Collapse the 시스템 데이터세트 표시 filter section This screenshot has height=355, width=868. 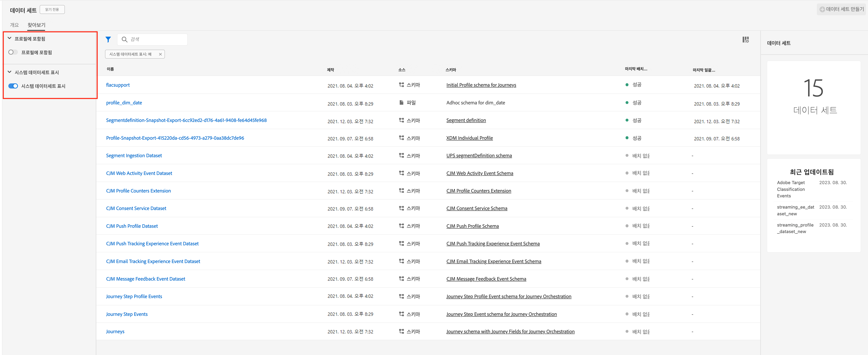(9, 72)
